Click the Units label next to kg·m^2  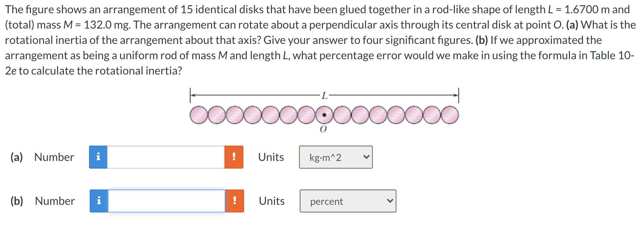[x=271, y=157]
